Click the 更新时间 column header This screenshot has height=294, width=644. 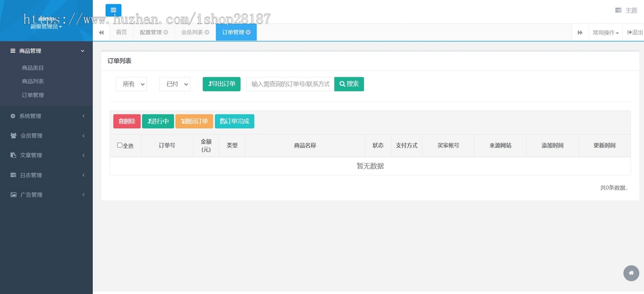[604, 146]
